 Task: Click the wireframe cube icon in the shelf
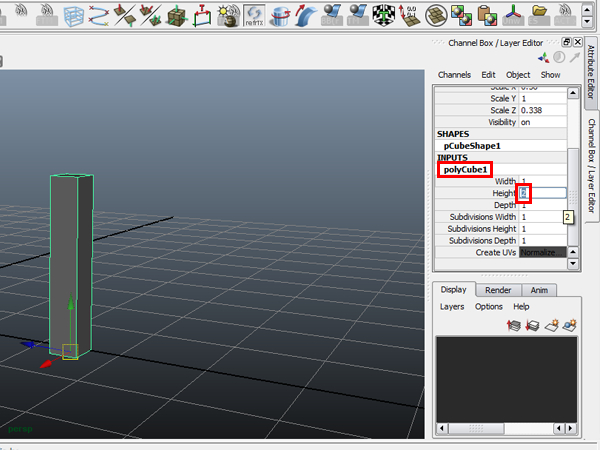point(74,15)
